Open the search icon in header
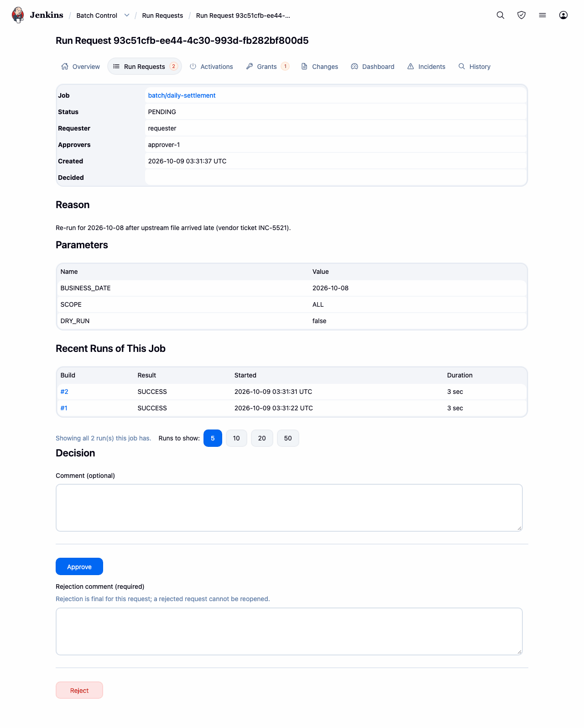The height and width of the screenshot is (728, 584). (x=501, y=15)
